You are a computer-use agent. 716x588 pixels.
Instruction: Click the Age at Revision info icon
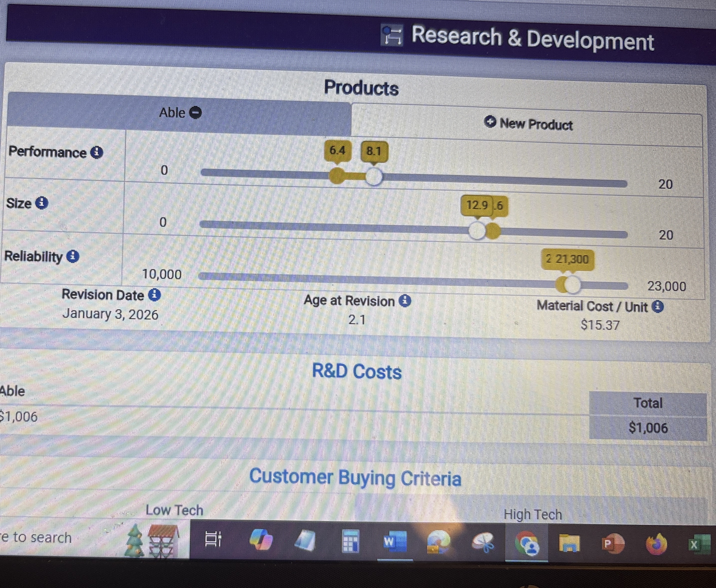pos(405,301)
